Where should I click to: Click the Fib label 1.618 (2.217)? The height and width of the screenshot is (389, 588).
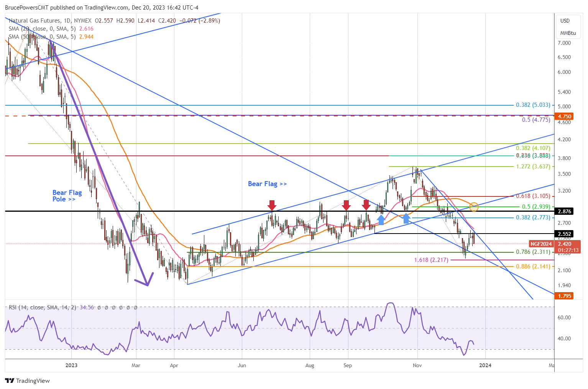(431, 260)
